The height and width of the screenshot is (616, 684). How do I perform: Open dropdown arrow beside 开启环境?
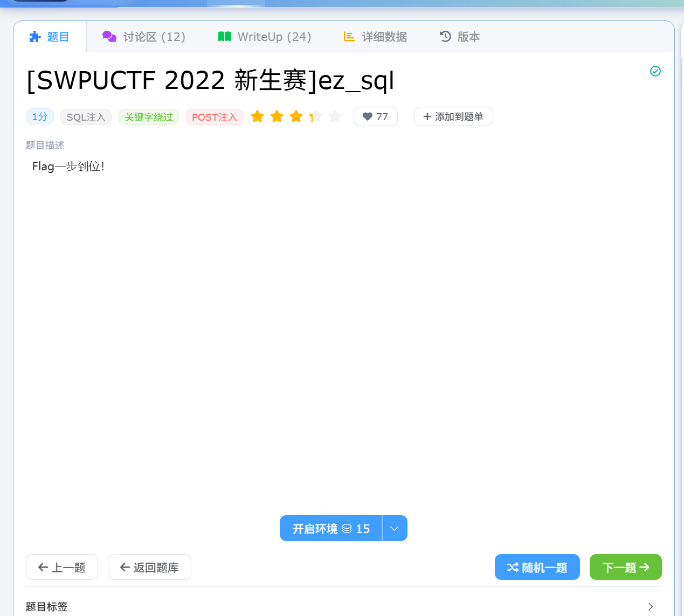[395, 528]
